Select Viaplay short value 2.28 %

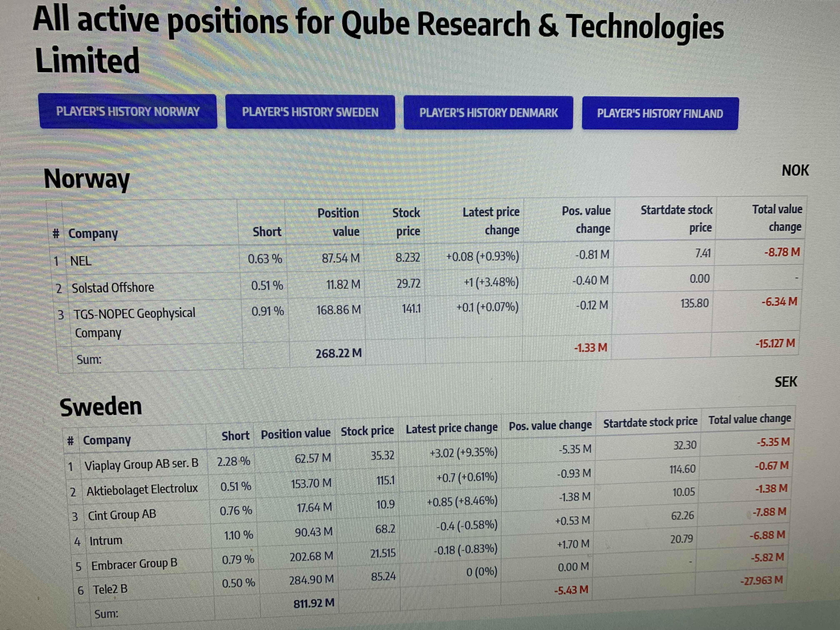point(234,461)
